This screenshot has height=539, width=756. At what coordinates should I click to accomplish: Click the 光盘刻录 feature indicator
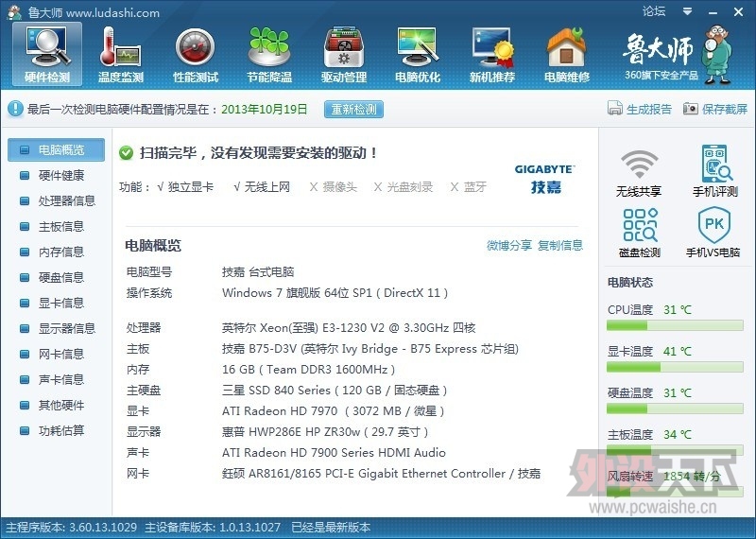pyautogui.click(x=404, y=186)
